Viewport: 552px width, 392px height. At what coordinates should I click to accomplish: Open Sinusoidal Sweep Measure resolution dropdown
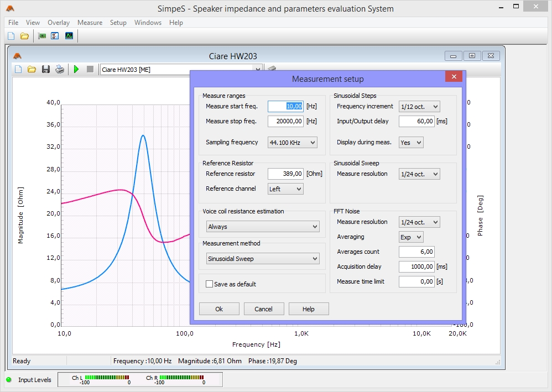pyautogui.click(x=419, y=174)
